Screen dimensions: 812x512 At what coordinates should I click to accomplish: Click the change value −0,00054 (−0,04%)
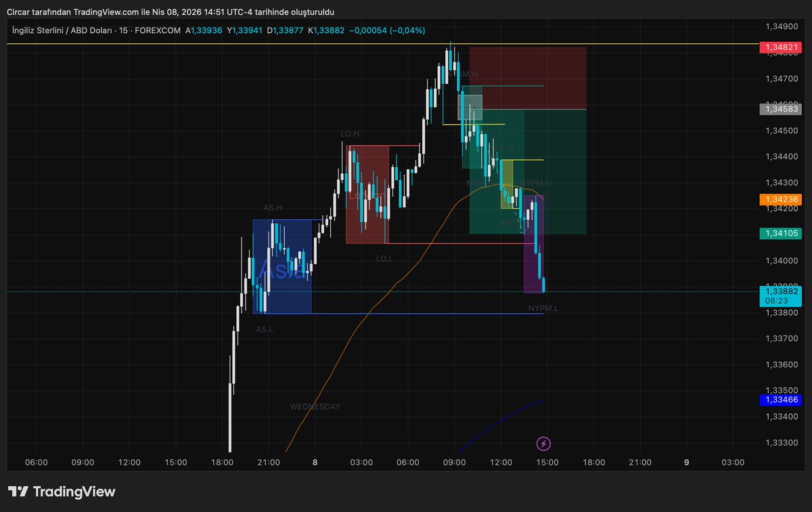point(387,30)
